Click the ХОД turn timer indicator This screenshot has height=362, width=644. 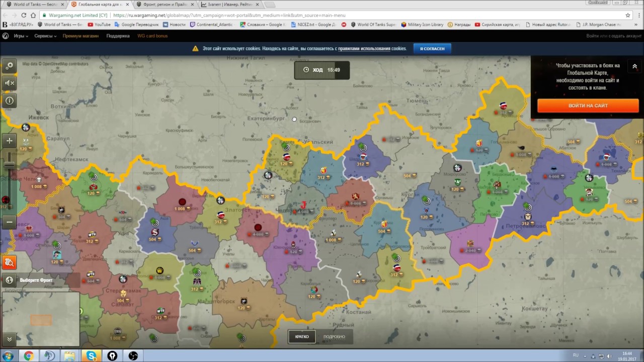pos(322,70)
